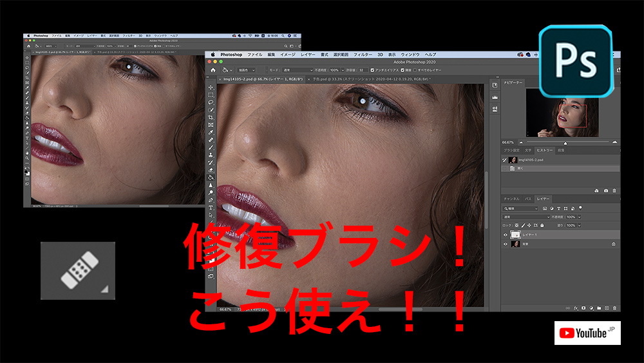Select the Clone Stamp tool
644x363 pixels.
(x=211, y=155)
